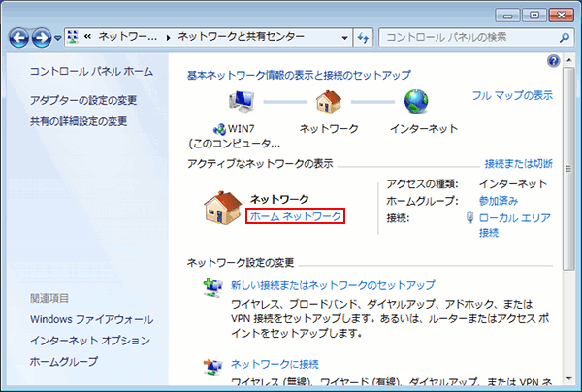
Task: Open コントロール パネル ホーム in sidebar
Action: (x=91, y=72)
